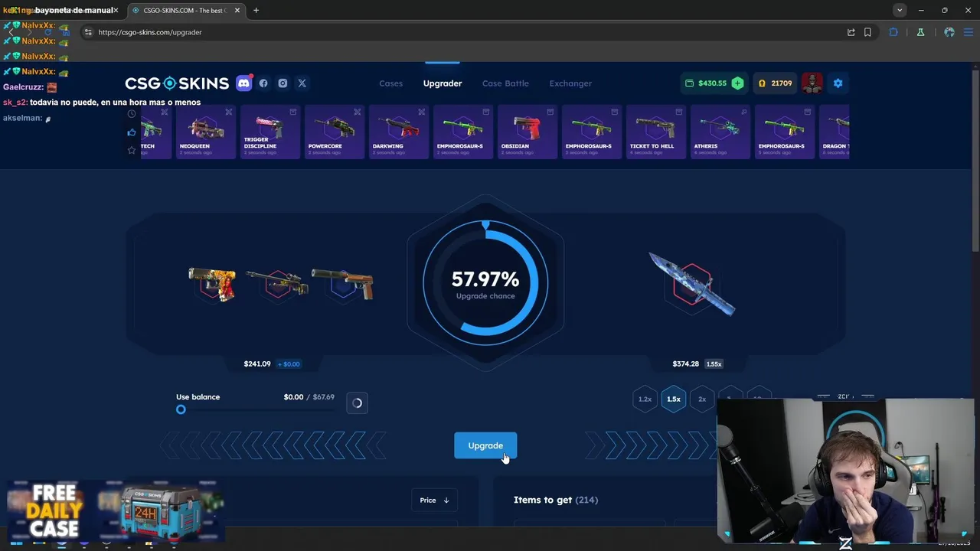The height and width of the screenshot is (551, 980).
Task: Open the Facebook social icon
Action: coord(263,83)
